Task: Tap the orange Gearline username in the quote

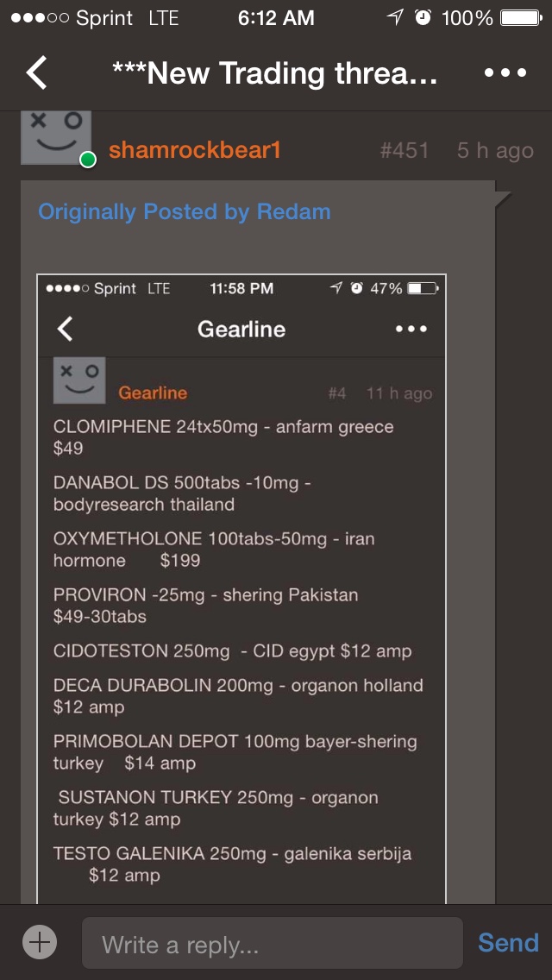Action: point(153,393)
